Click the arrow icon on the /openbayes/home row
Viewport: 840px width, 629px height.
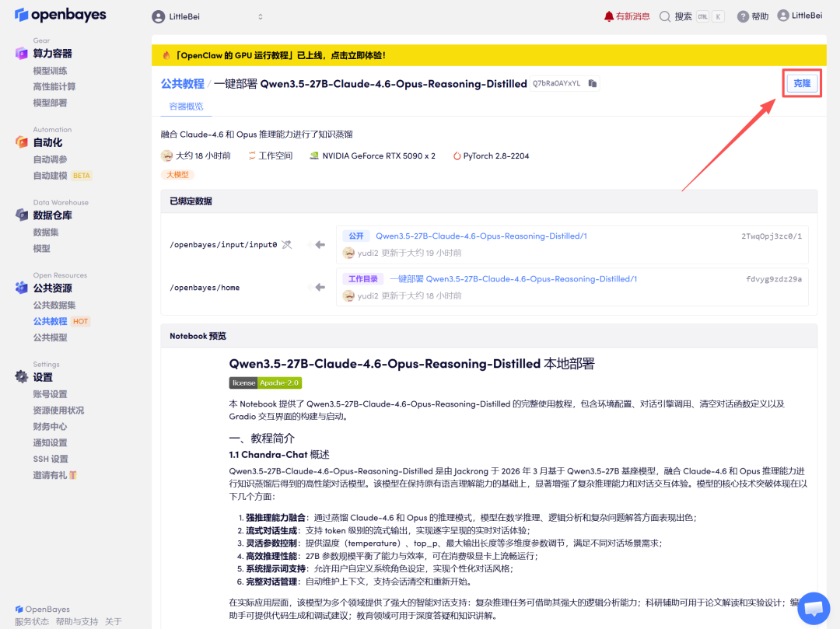click(320, 288)
